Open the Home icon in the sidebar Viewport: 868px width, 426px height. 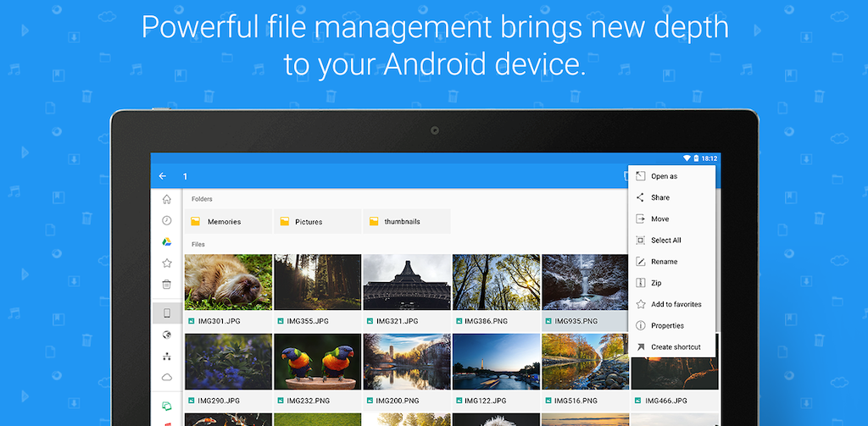point(167,199)
